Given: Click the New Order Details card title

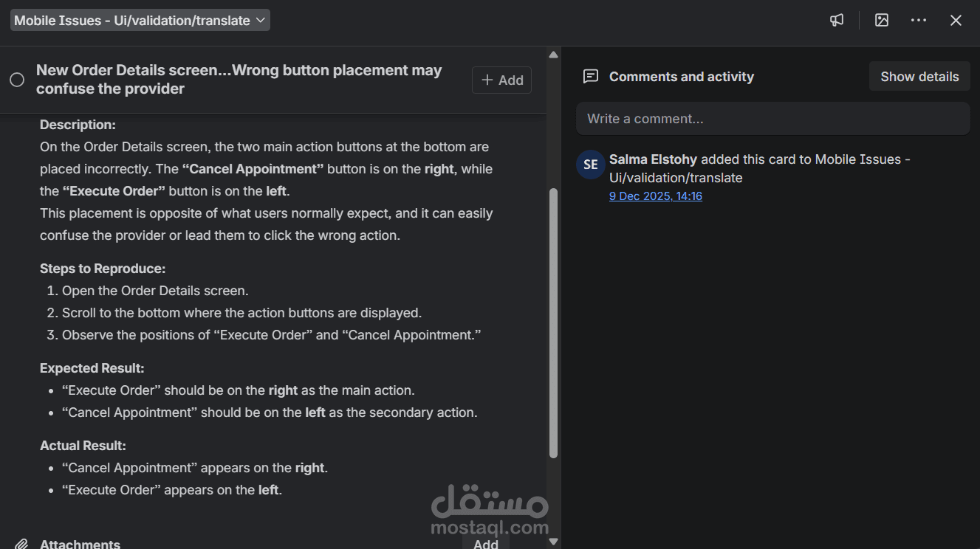Looking at the screenshot, I should (239, 80).
